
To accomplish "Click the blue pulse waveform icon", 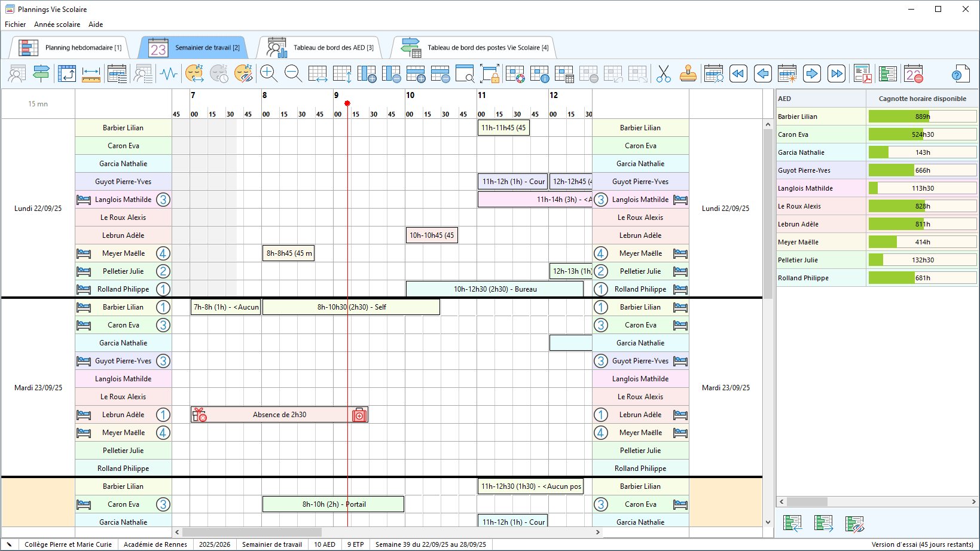I will pyautogui.click(x=169, y=74).
